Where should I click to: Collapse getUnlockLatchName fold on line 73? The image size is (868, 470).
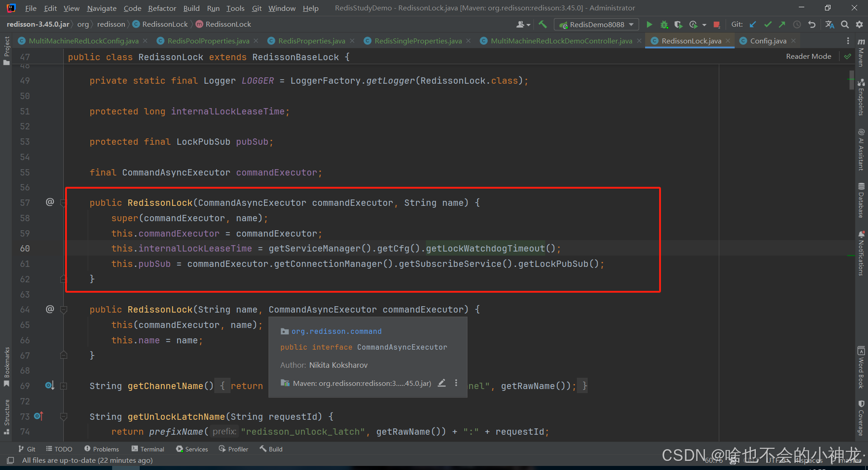point(63,417)
